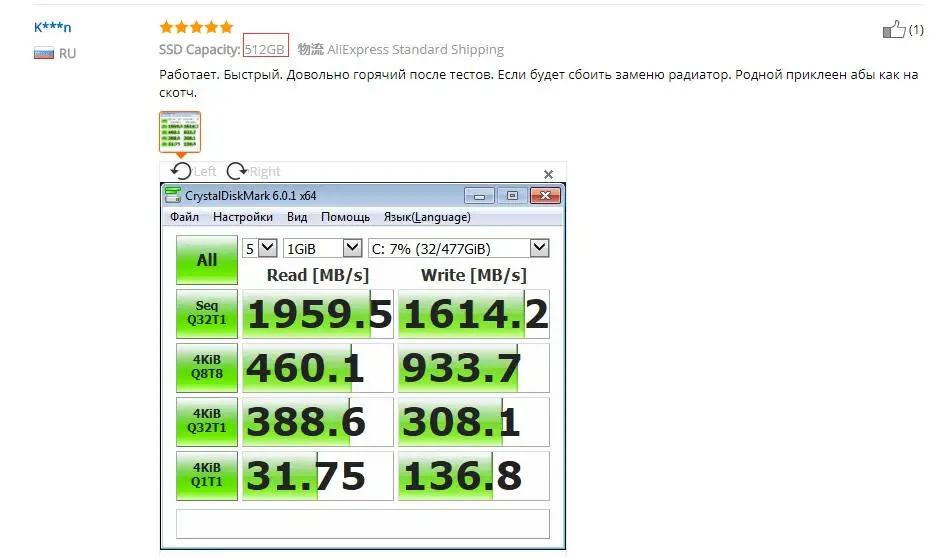Click the Russian flag icon
Viewport: 940px width, 557px height.
44,53
